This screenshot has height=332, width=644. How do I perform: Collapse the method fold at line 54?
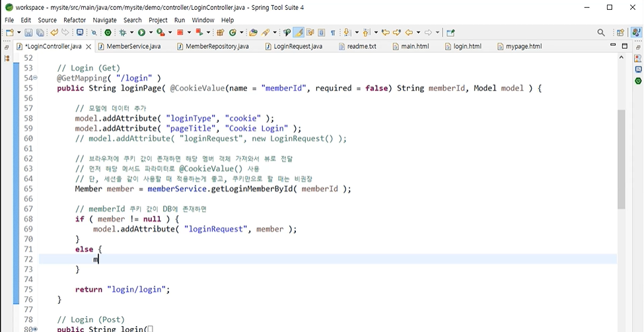(x=35, y=78)
